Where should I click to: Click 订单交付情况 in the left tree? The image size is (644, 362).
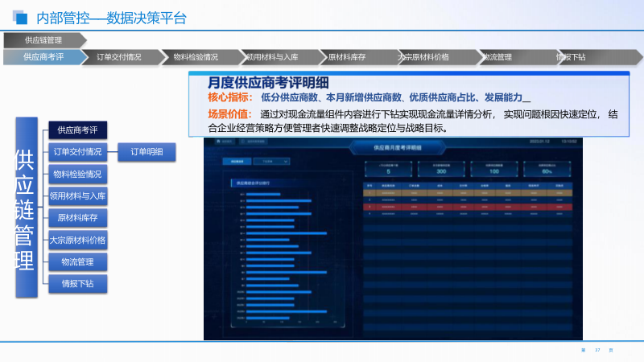pos(77,151)
